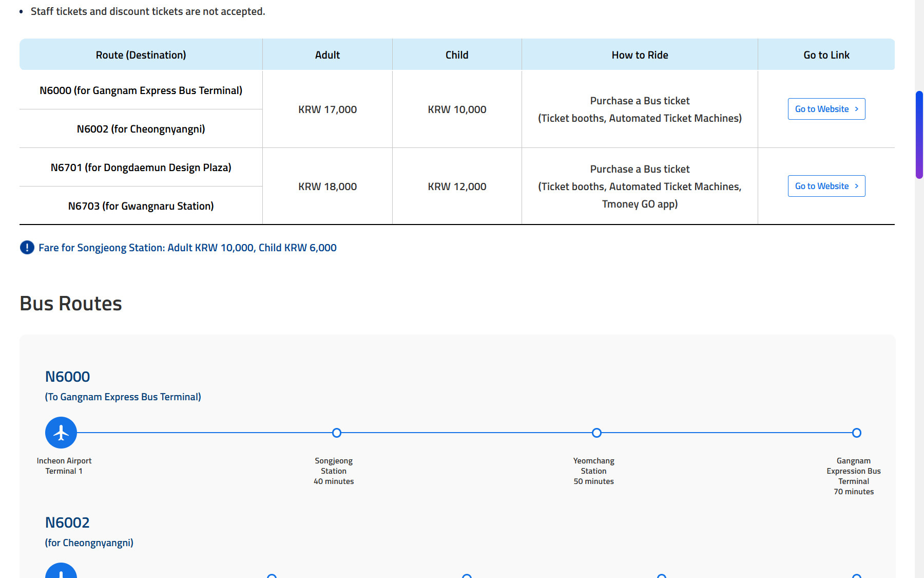Click (To Gangnam Express Bus Terminal) subtitle
This screenshot has height=578, width=924.
coord(123,397)
